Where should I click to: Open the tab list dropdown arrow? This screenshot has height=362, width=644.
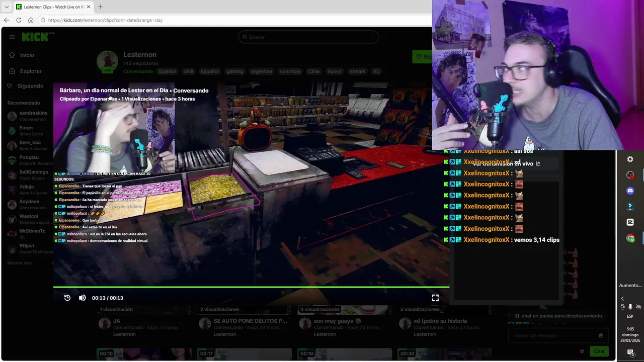point(6,7)
